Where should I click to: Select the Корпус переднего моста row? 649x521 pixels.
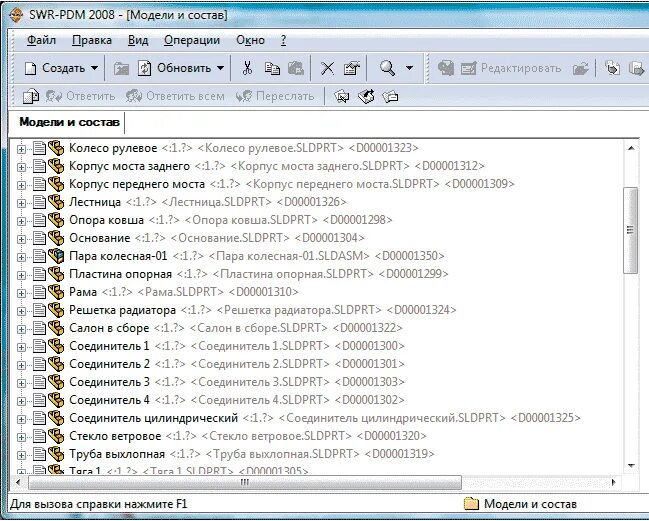pos(292,184)
